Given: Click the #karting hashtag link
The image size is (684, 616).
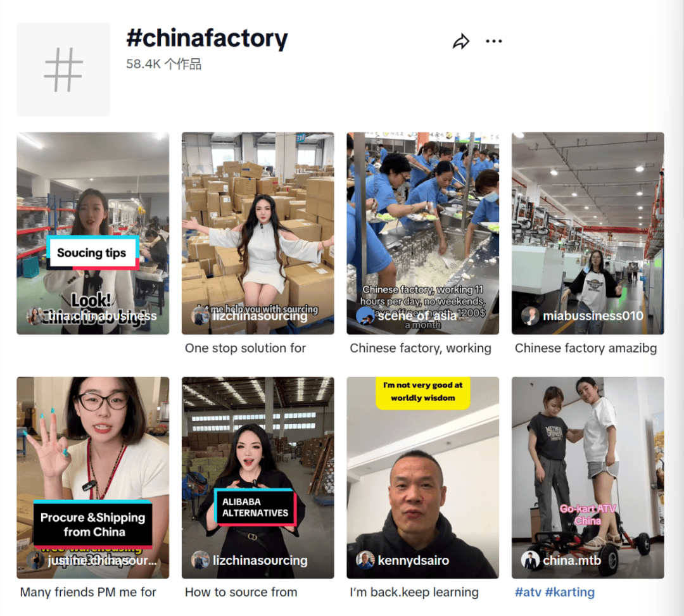Looking at the screenshot, I should click(570, 593).
